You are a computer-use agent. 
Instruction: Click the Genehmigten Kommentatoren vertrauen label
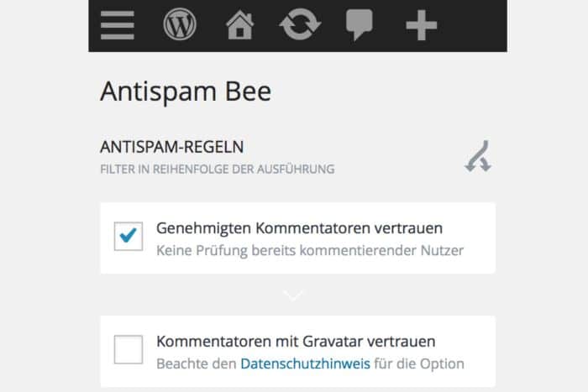299,228
